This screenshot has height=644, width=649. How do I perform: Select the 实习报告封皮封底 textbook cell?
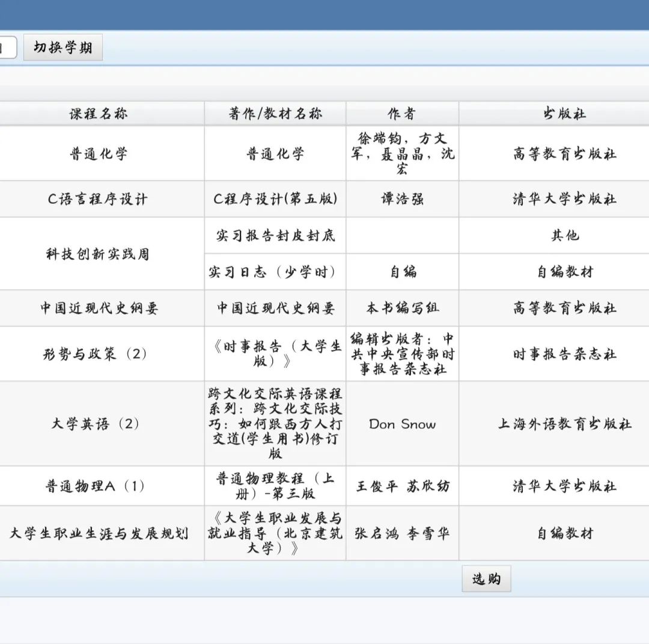275,235
